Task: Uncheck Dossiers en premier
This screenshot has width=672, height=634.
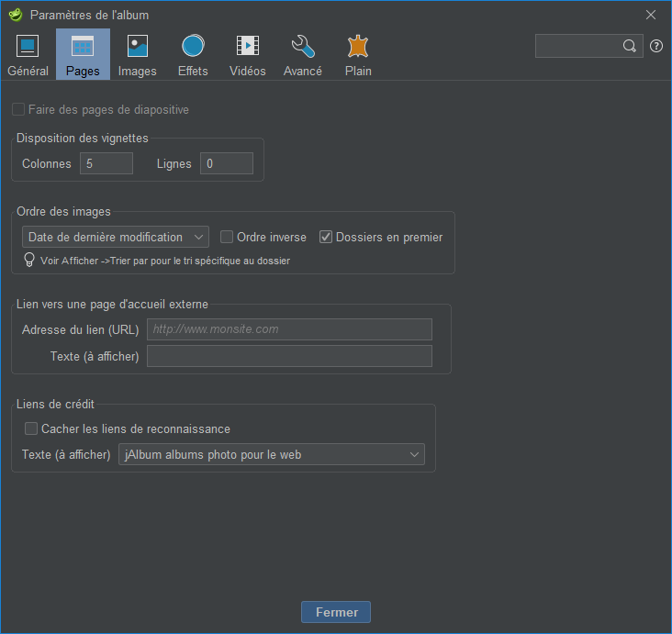Action: [x=326, y=237]
